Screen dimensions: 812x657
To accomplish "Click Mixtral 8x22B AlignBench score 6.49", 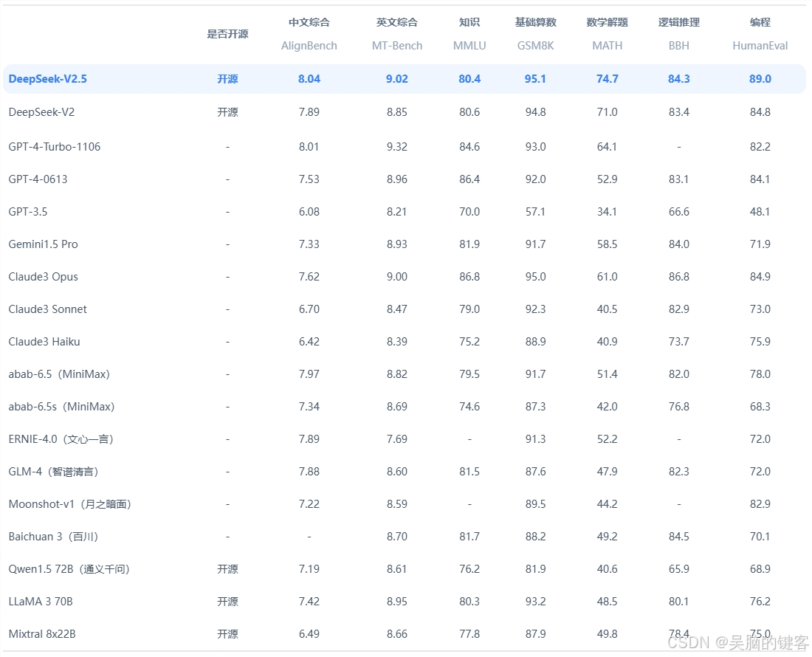I will point(309,633).
